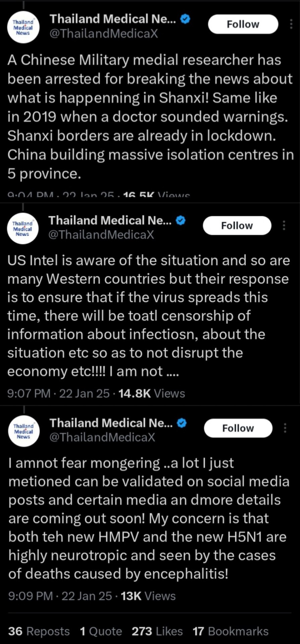Viewport: 300px width, 644px height.
Task: Open the @ThailandMedicaX handle above the Chinese Military tweet
Action: (x=104, y=34)
